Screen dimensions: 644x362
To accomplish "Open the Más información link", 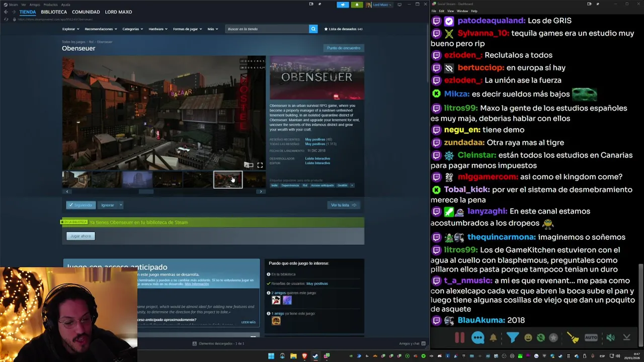I will click(x=197, y=284).
